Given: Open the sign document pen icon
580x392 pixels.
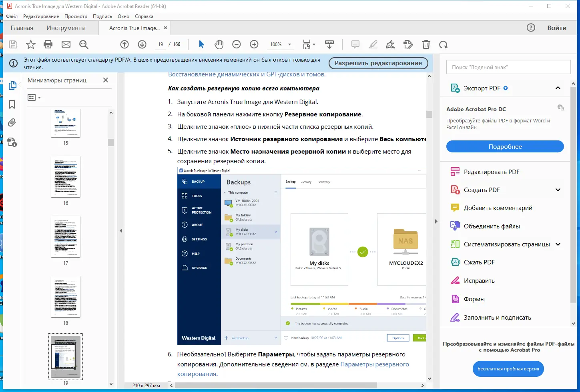Looking at the screenshot, I should (x=391, y=44).
